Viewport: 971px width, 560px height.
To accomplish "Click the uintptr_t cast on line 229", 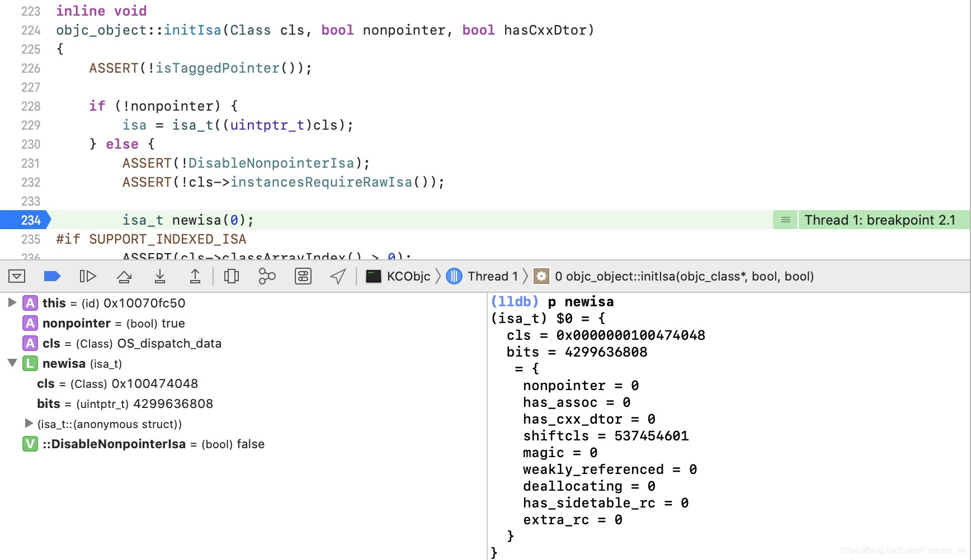I will (267, 125).
